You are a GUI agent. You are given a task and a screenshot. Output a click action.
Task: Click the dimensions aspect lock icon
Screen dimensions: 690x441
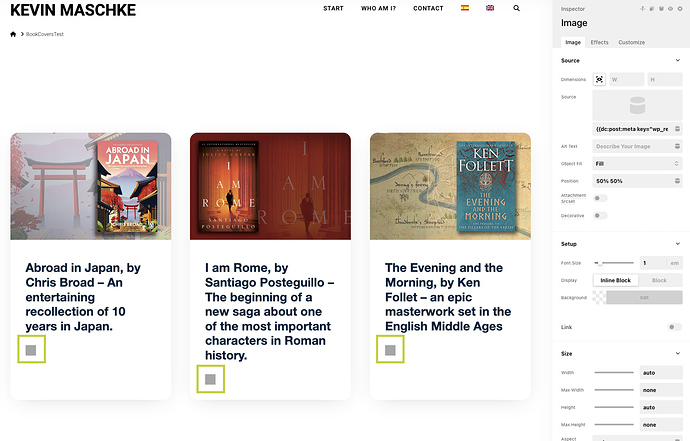coord(599,79)
